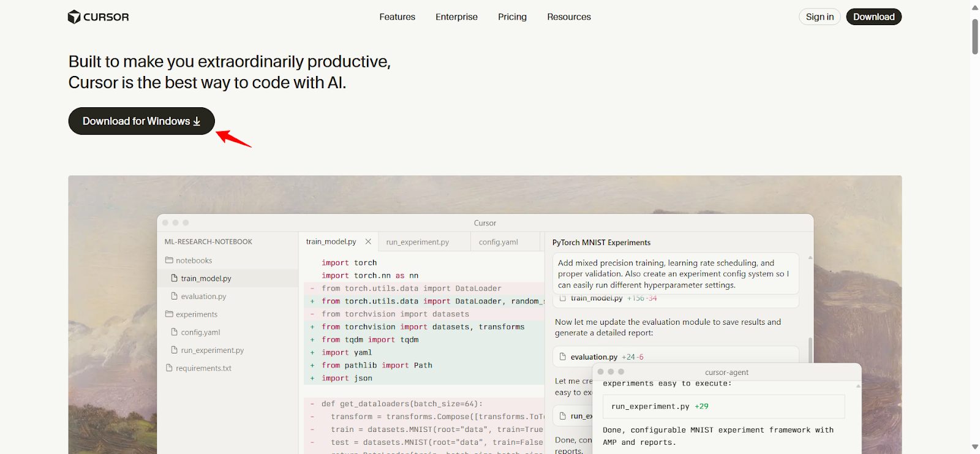Click the Download button in the header

pos(874,17)
